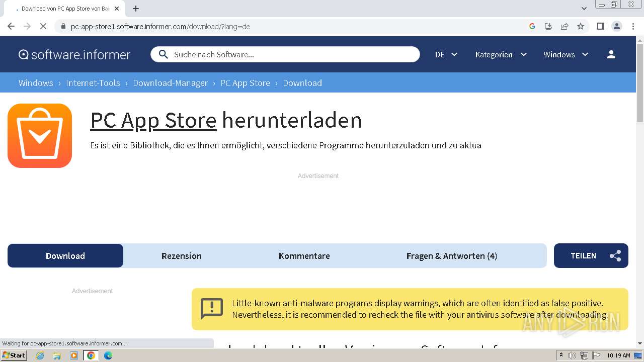Click the padlock site info icon
Viewport: 644px width, 362px height.
coord(63,27)
